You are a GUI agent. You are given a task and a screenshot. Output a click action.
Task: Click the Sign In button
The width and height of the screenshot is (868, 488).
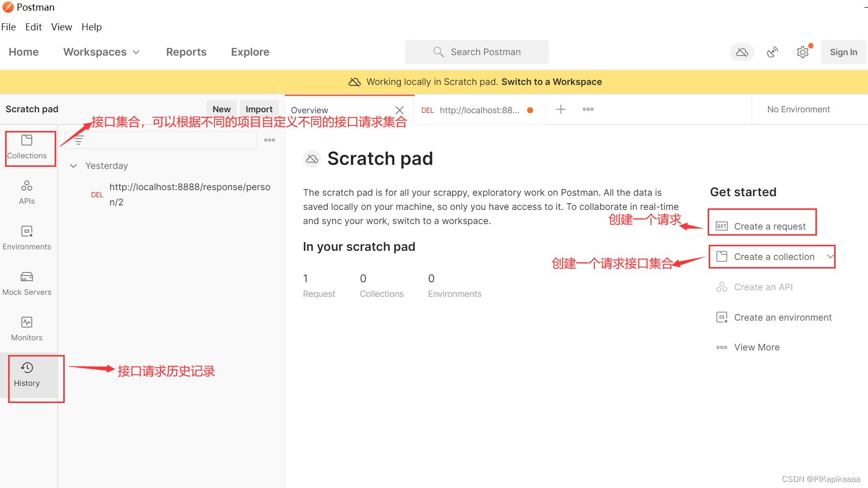point(843,52)
